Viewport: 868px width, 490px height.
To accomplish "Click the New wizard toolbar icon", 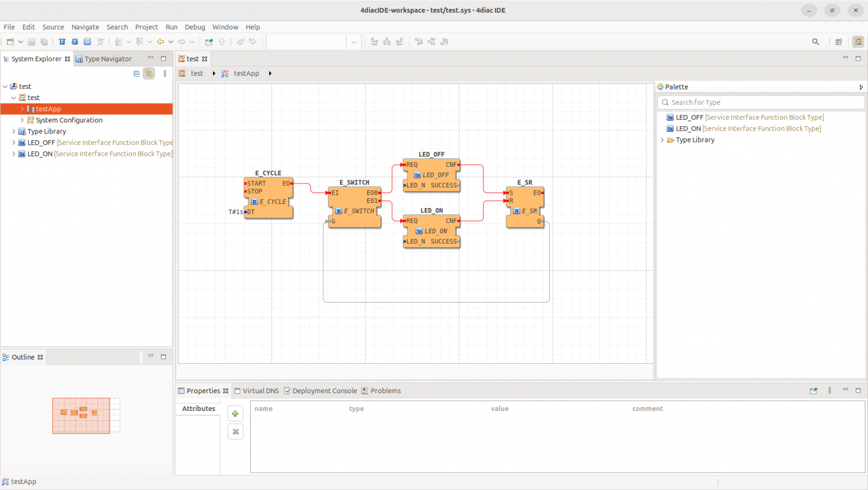I will (x=10, y=42).
